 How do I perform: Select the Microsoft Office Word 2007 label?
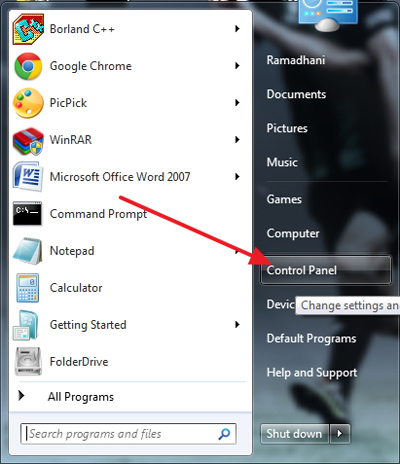point(120,177)
